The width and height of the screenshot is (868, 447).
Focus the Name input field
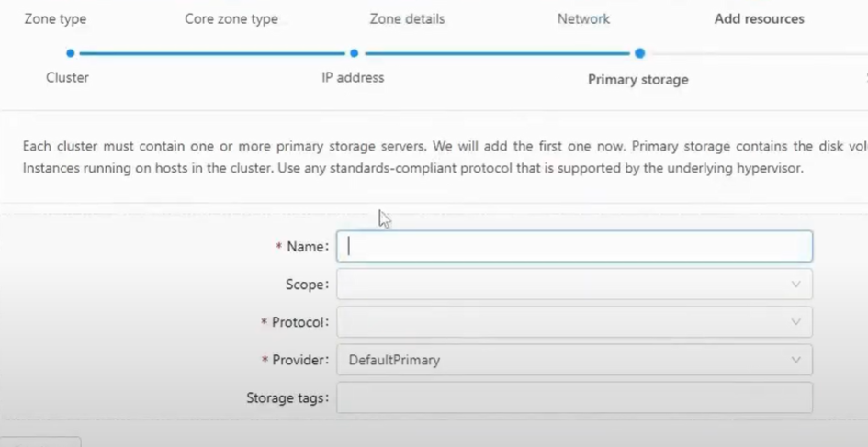click(574, 246)
